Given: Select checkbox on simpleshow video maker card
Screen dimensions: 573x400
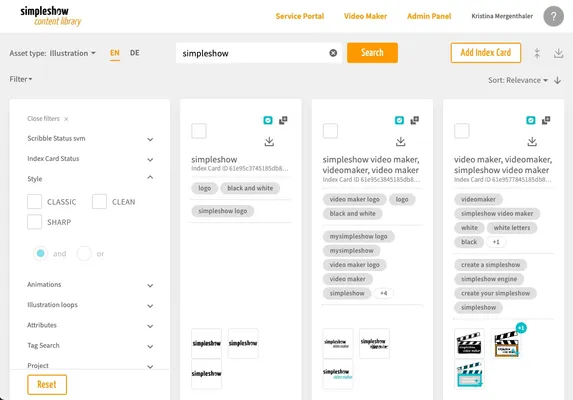Looking at the screenshot, I should tap(330, 131).
